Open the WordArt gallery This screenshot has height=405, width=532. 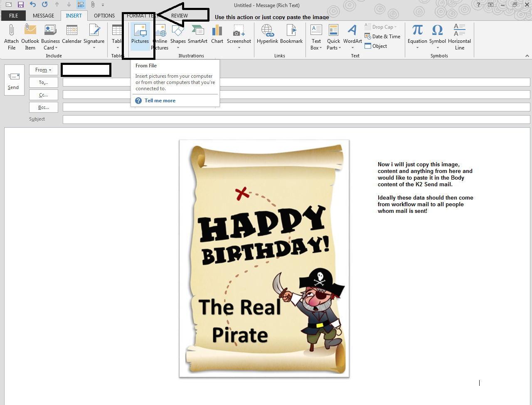click(x=352, y=37)
